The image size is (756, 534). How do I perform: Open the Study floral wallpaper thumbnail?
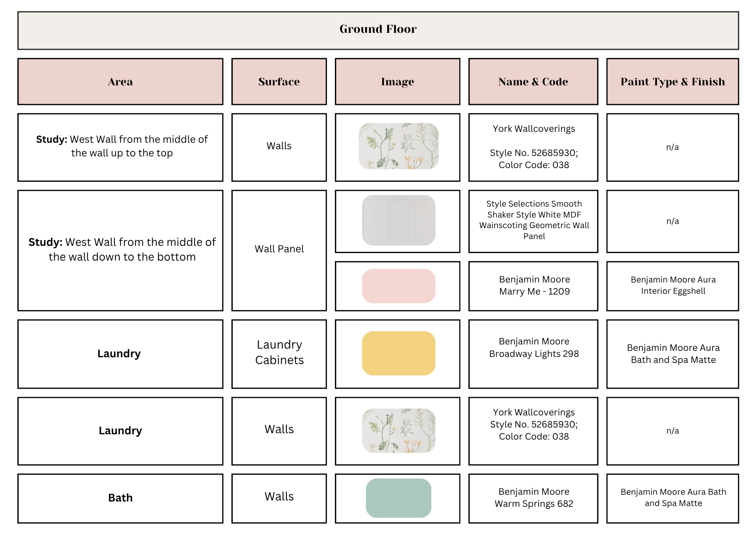point(399,146)
